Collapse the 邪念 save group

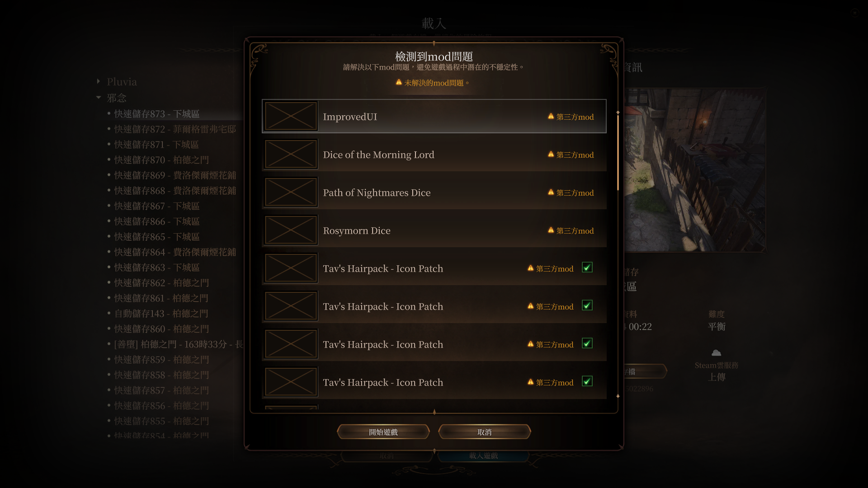pyautogui.click(x=99, y=97)
